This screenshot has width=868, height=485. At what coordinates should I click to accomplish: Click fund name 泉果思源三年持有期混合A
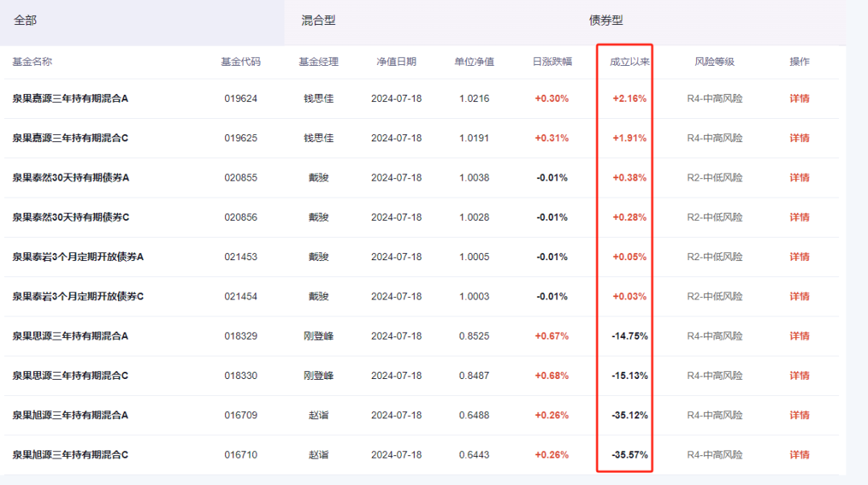[70, 336]
